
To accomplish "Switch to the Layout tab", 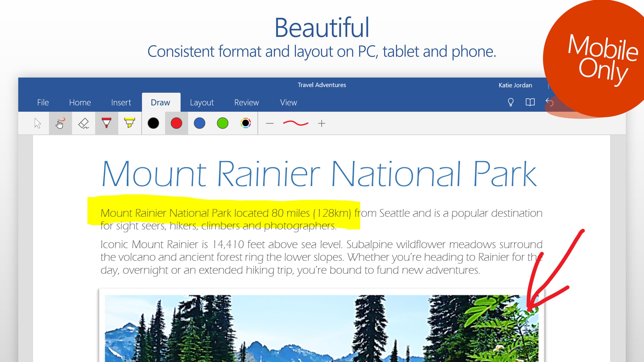I will pyautogui.click(x=202, y=103).
